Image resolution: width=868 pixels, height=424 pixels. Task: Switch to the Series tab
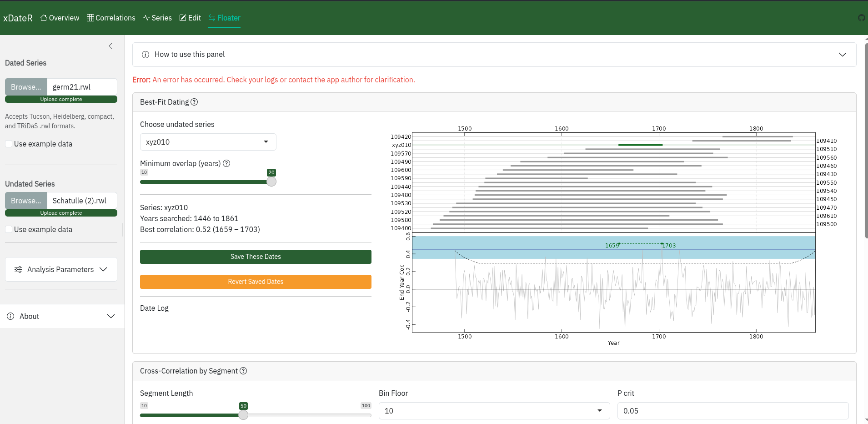point(157,18)
